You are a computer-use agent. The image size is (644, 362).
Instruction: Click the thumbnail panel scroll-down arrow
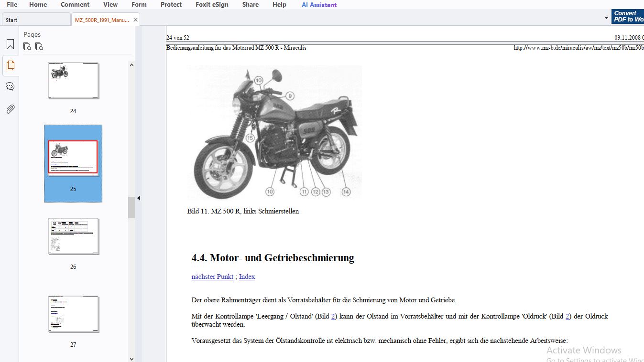pyautogui.click(x=131, y=358)
